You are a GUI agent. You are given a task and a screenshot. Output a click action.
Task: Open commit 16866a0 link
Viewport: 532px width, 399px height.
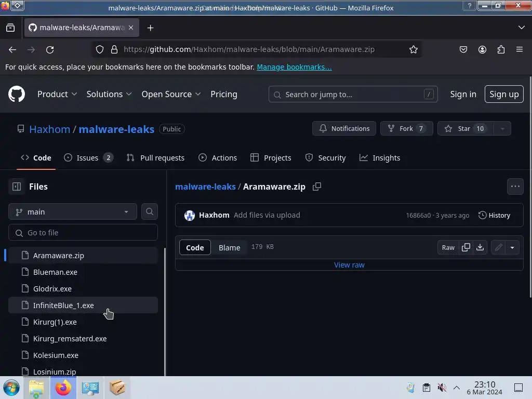point(418,216)
